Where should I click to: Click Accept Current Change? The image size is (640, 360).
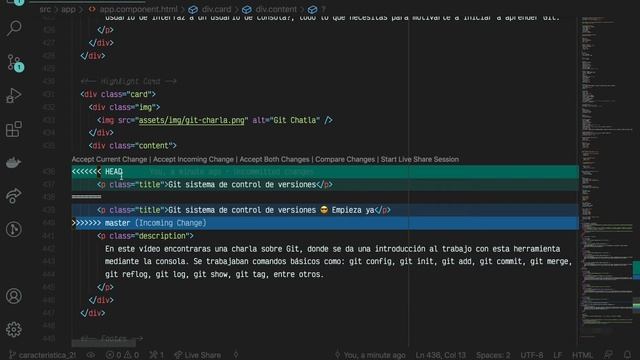click(109, 159)
